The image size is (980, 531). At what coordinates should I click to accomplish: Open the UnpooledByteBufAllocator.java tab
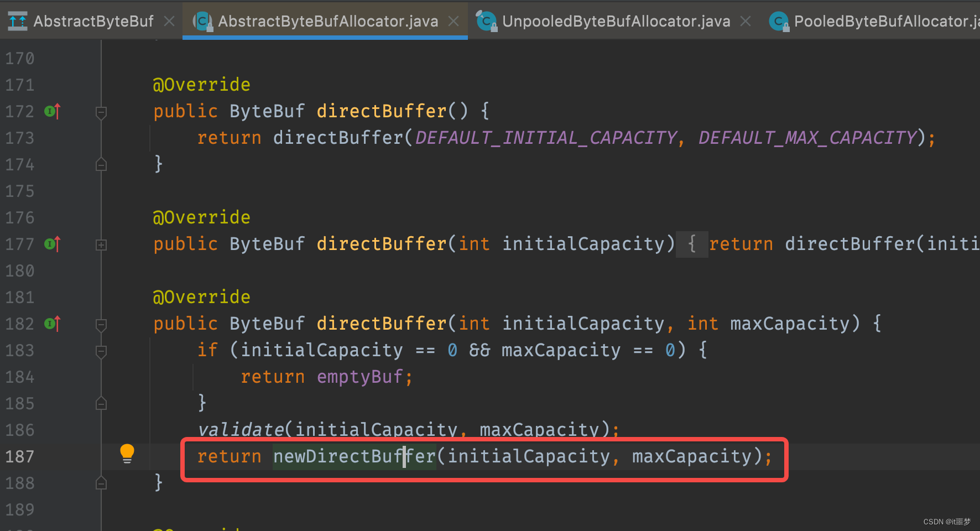(x=616, y=21)
